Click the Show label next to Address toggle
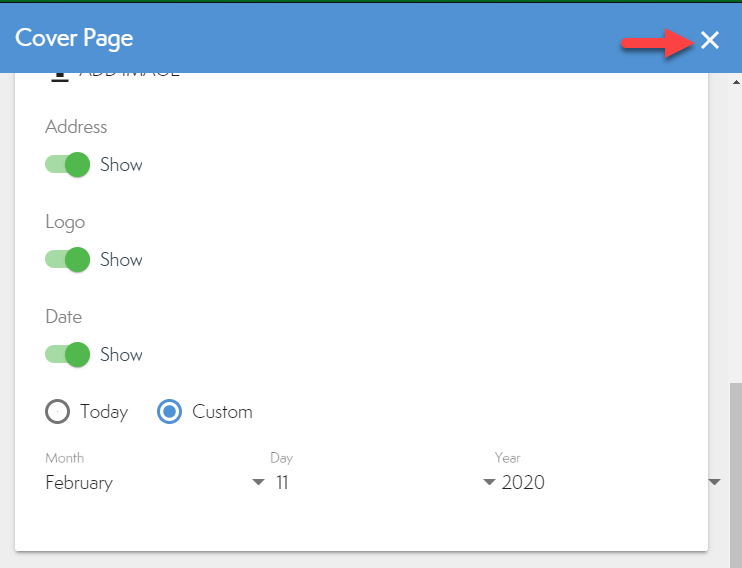The width and height of the screenshot is (742, 568). click(121, 164)
